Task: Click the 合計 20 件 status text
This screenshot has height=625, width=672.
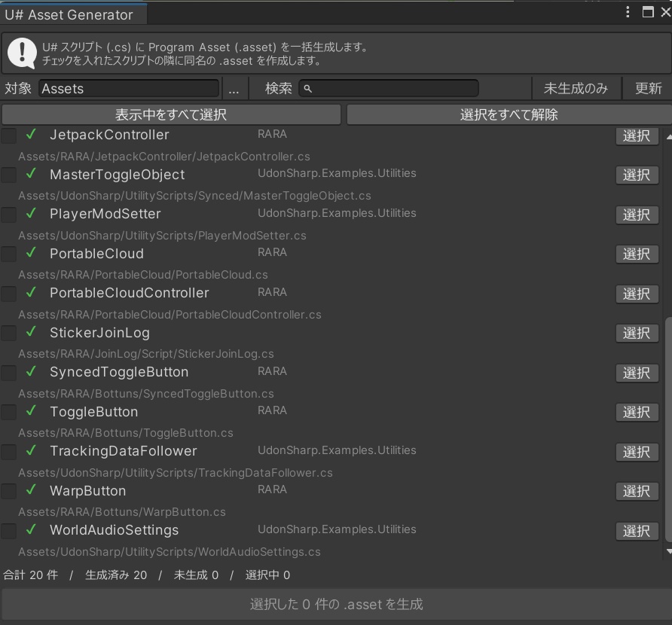Action: click(30, 575)
